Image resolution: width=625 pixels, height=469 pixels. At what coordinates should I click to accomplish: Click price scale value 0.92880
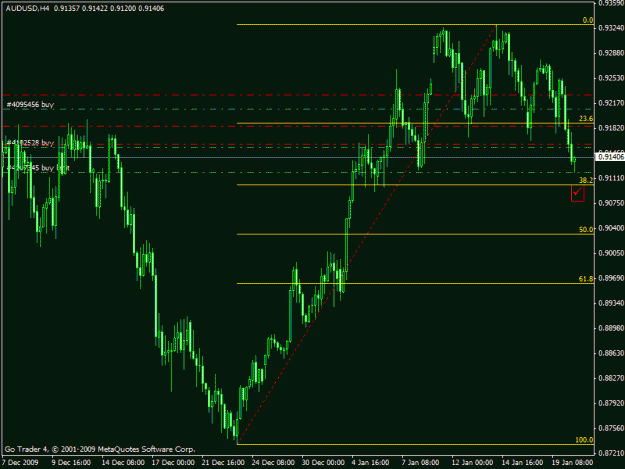(611, 53)
